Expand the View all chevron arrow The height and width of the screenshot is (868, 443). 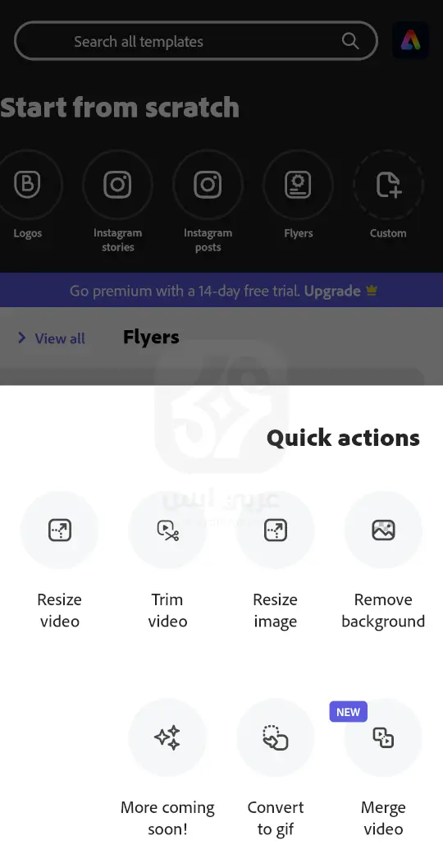21,338
